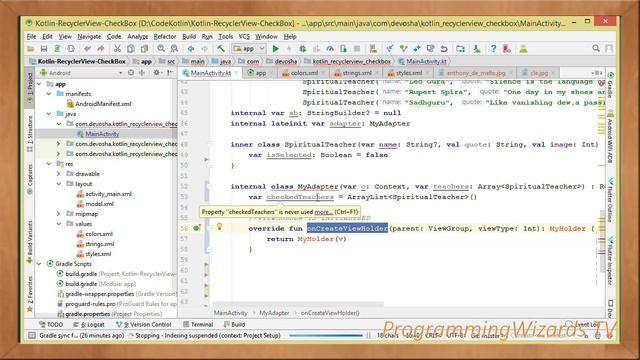Viewport: 640px width, 360px height.
Task: Click the Open folder toolbar icon
Action: [x=31, y=49]
